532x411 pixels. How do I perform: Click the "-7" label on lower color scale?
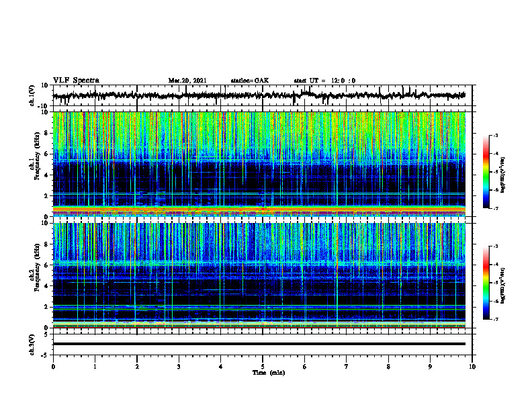pos(496,320)
